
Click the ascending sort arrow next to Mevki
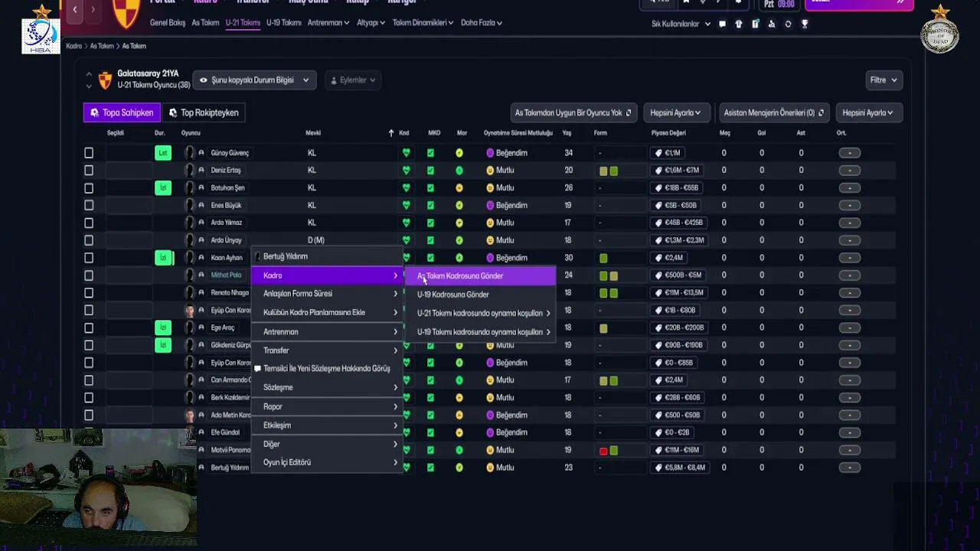391,133
